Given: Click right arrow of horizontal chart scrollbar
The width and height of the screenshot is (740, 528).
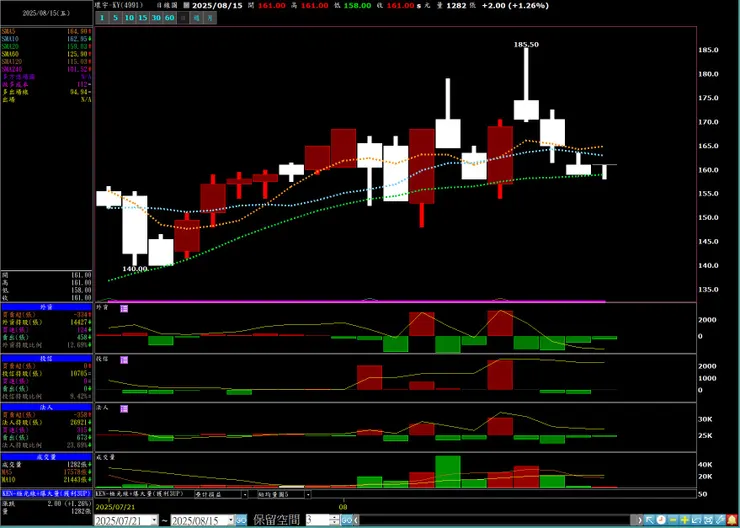Looking at the screenshot, I should (639, 520).
